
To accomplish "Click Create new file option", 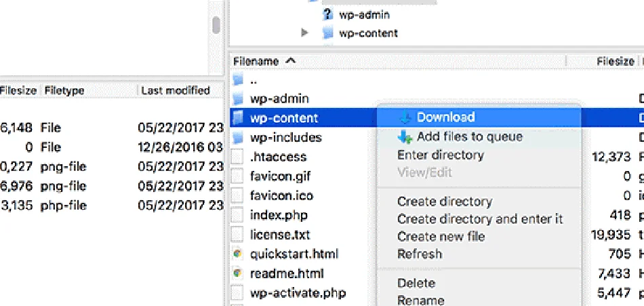I will 441,237.
